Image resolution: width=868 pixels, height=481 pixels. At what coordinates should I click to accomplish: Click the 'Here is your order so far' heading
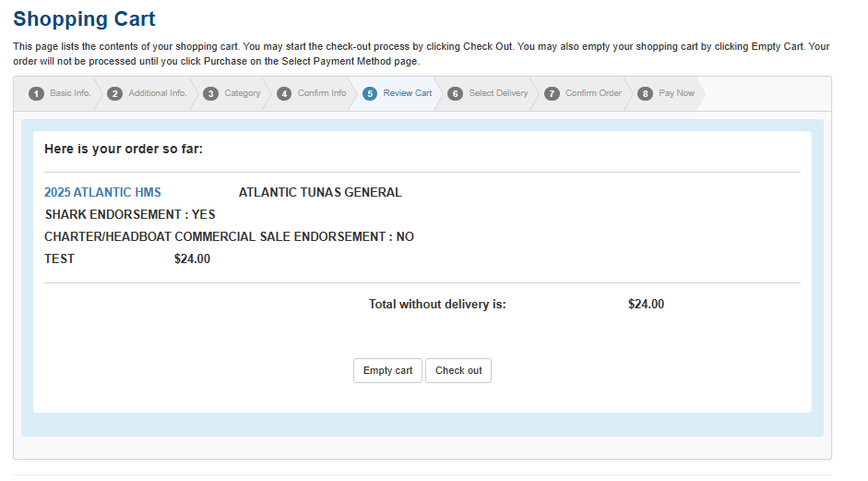pyautogui.click(x=124, y=149)
